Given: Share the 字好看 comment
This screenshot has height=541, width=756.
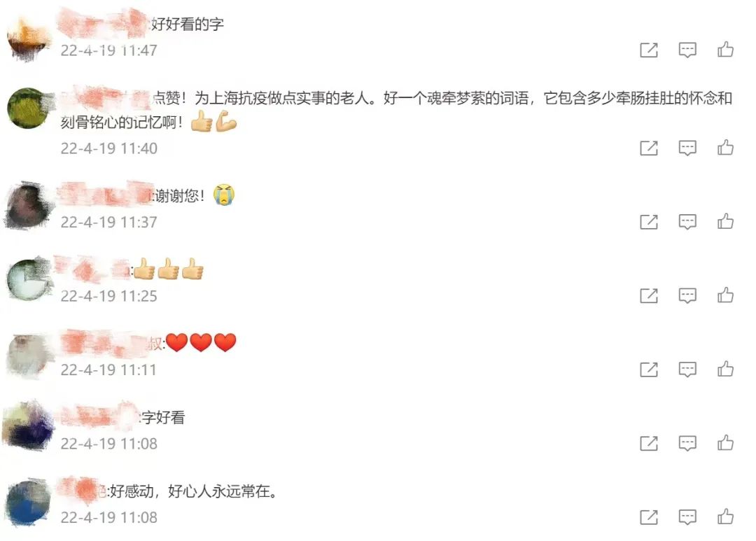Looking at the screenshot, I should [648, 443].
